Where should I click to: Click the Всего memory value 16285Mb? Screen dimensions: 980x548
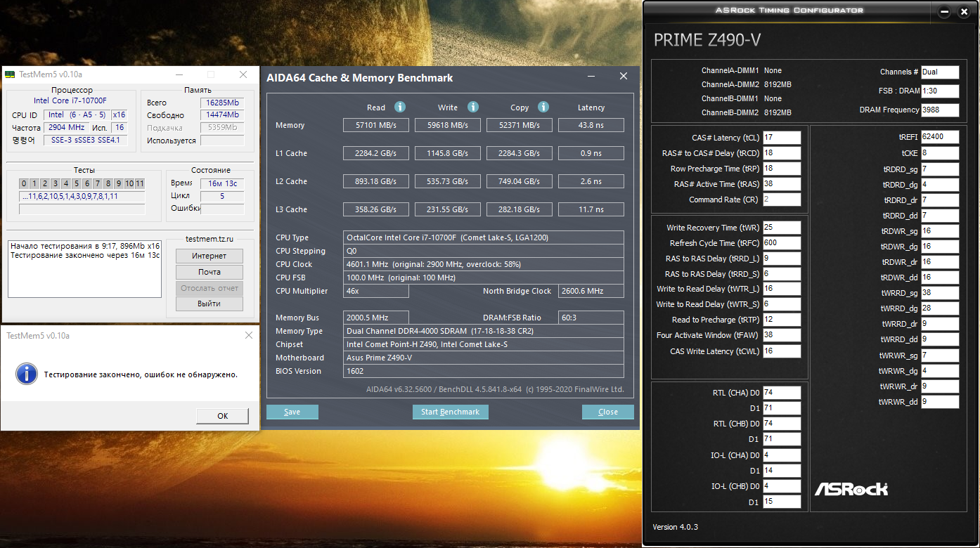tap(222, 103)
